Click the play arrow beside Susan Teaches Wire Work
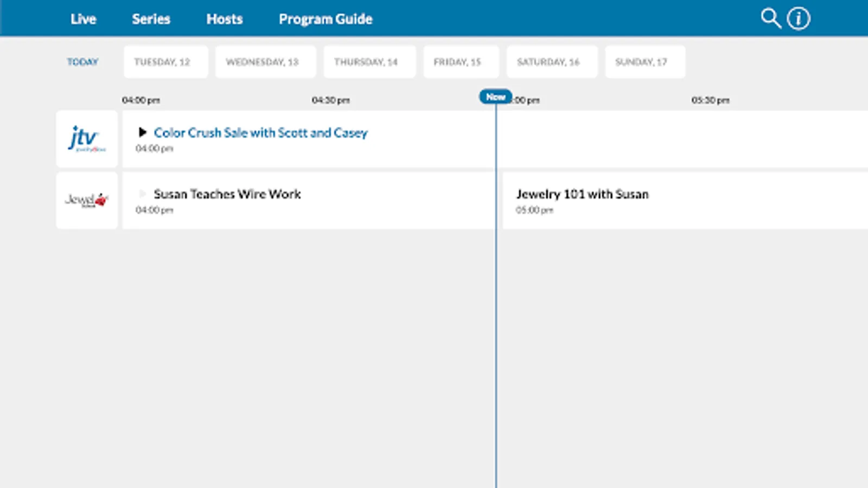The height and width of the screenshot is (488, 868). coord(143,194)
